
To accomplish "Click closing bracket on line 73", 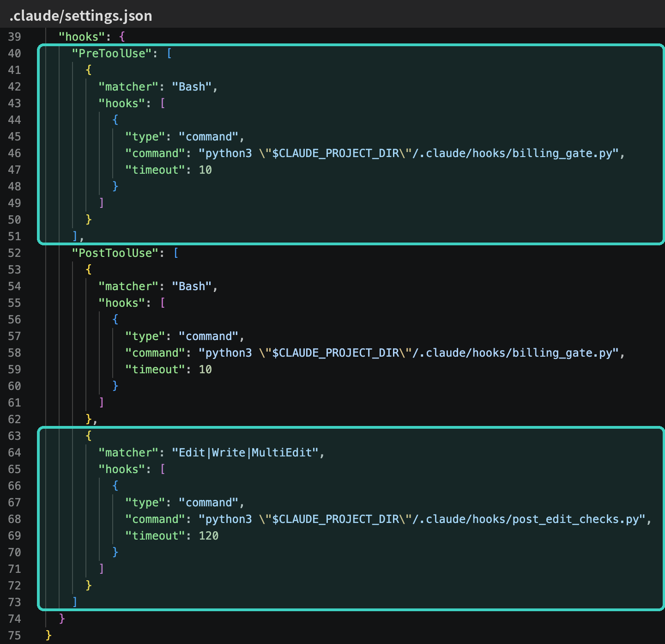I will tap(75, 602).
